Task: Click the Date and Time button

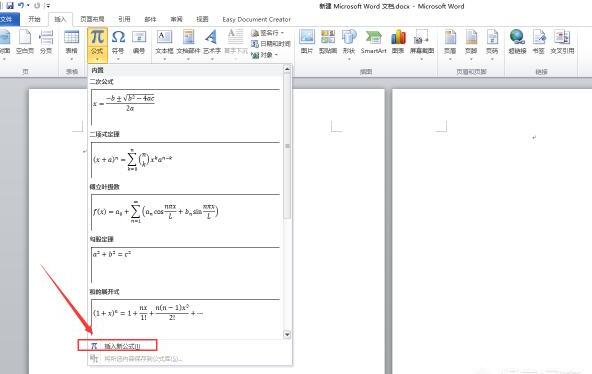Action: pos(271,44)
